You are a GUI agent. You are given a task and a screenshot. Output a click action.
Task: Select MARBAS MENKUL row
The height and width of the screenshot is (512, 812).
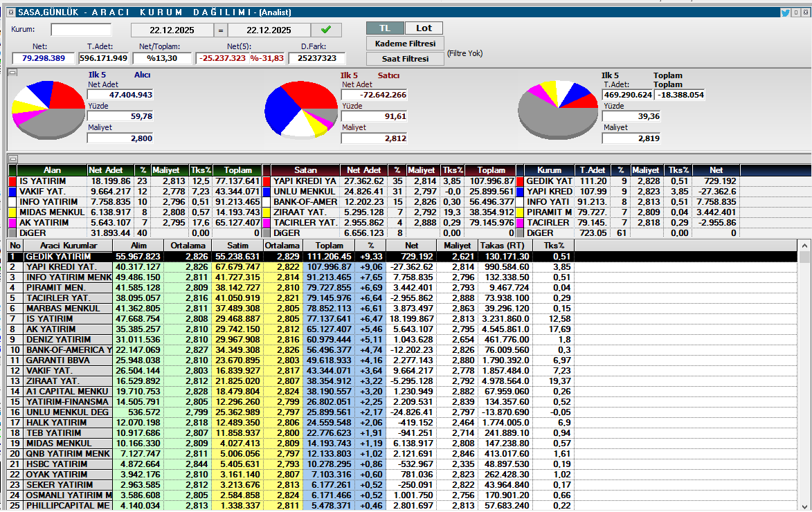(x=402, y=309)
